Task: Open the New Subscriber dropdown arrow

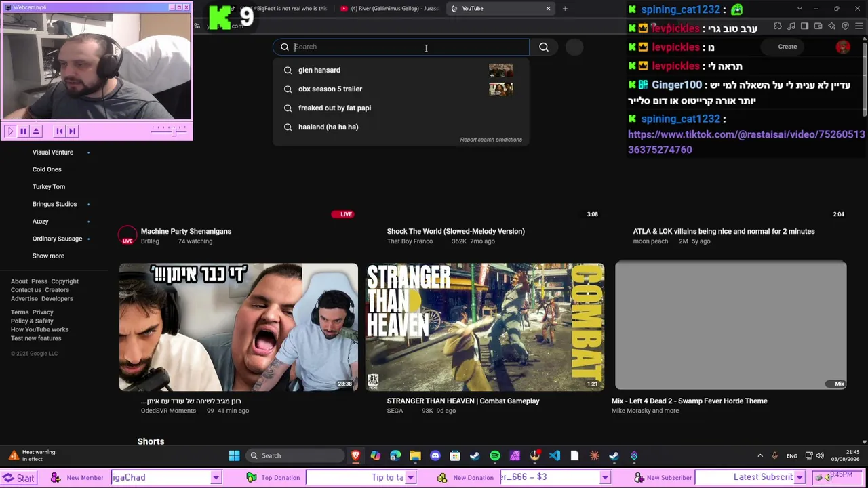Action: [800, 478]
